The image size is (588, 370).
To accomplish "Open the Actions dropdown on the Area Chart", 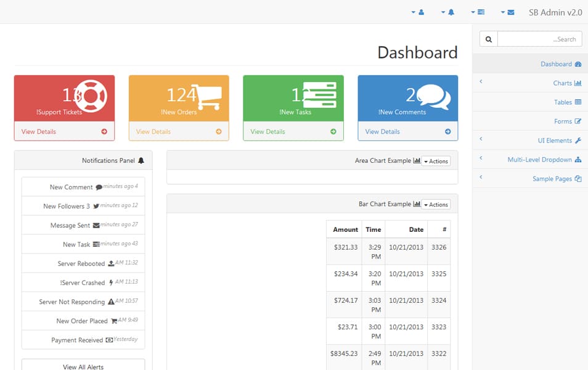I will coord(435,161).
